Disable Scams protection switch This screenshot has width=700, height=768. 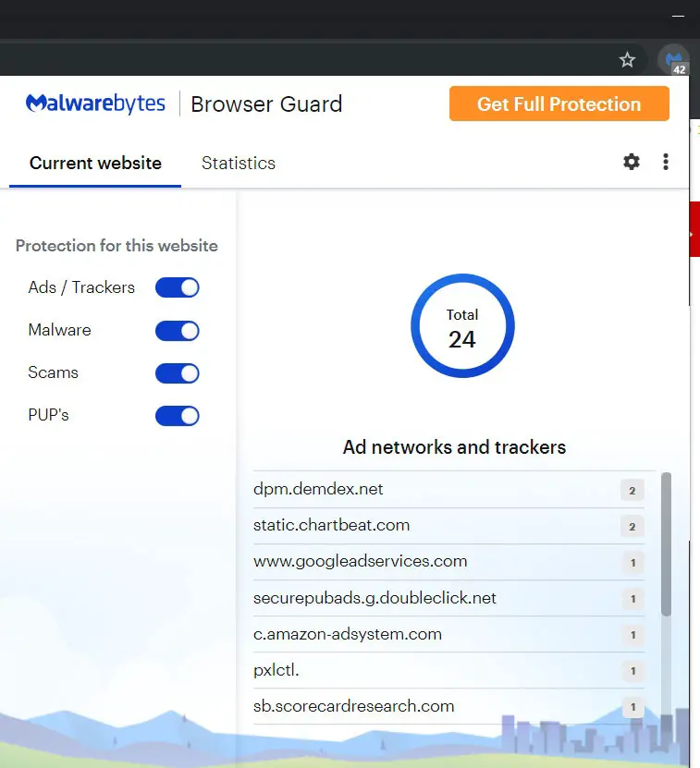click(177, 373)
